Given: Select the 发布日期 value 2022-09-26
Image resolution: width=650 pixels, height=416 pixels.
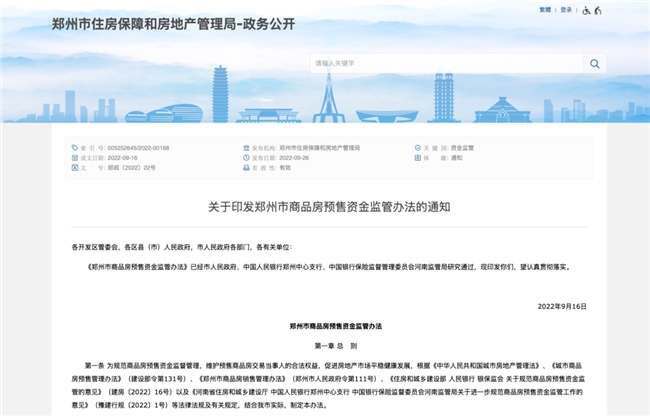Looking at the screenshot, I should tap(294, 158).
